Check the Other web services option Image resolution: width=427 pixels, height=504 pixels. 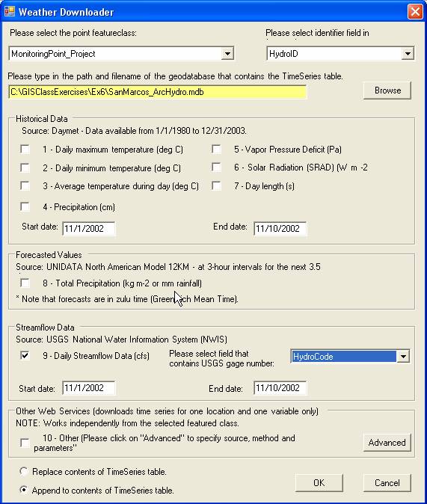[x=25, y=443]
